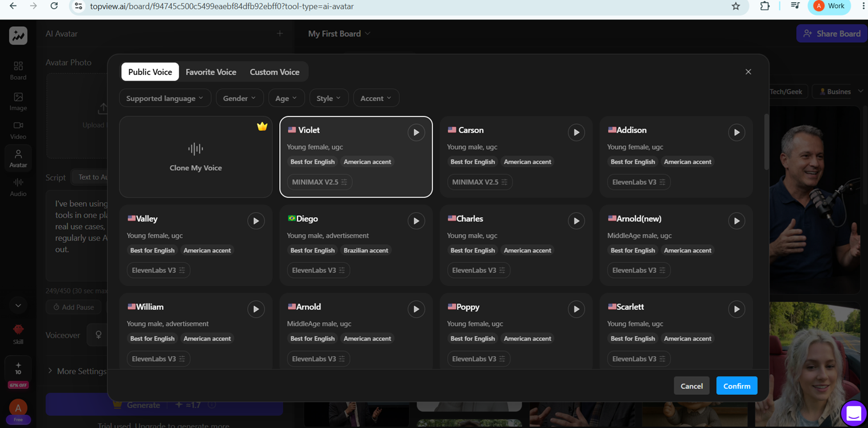This screenshot has height=428, width=868.
Task: Open the Supported language filter dropdown
Action: pyautogui.click(x=165, y=98)
